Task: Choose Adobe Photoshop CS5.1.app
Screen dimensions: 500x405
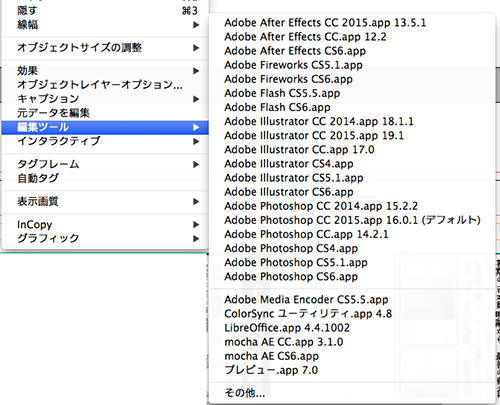Action: coord(352,263)
